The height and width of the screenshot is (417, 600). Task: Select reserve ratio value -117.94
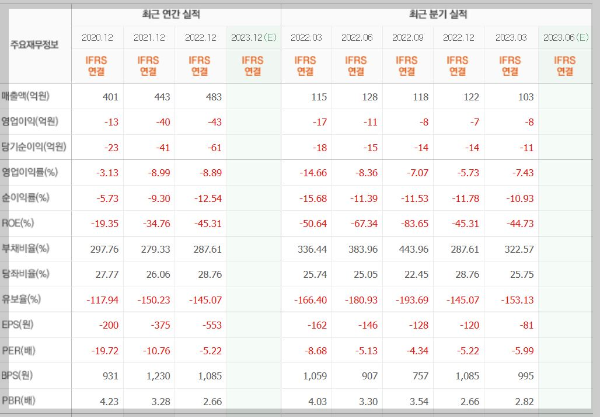(x=103, y=300)
